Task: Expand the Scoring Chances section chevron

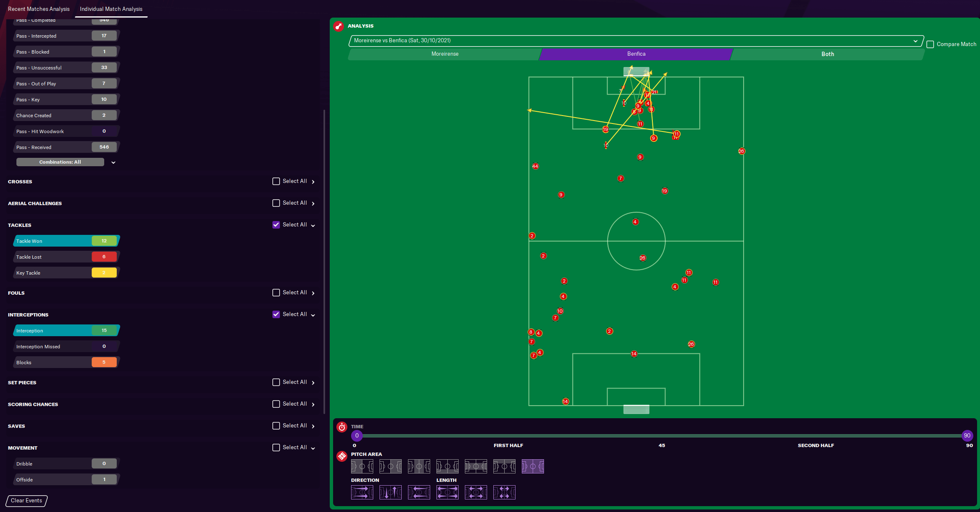Action: coord(313,404)
